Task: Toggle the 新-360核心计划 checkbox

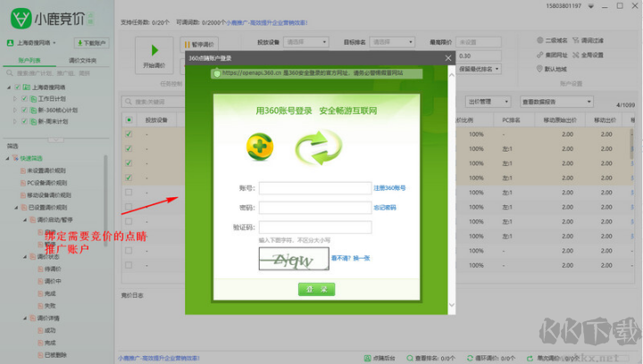Action: [x=22, y=111]
